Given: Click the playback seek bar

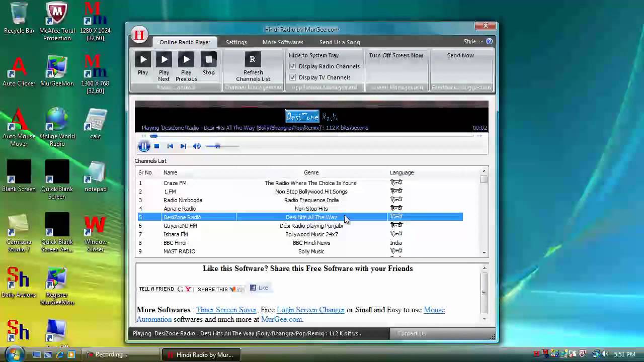Looking at the screenshot, I should 312,136.
